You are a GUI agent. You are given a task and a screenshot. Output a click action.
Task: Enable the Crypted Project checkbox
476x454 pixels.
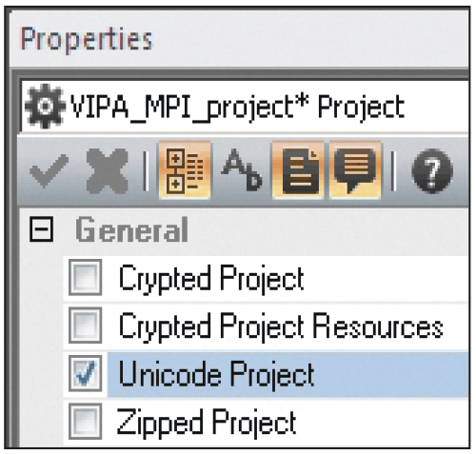(x=86, y=278)
